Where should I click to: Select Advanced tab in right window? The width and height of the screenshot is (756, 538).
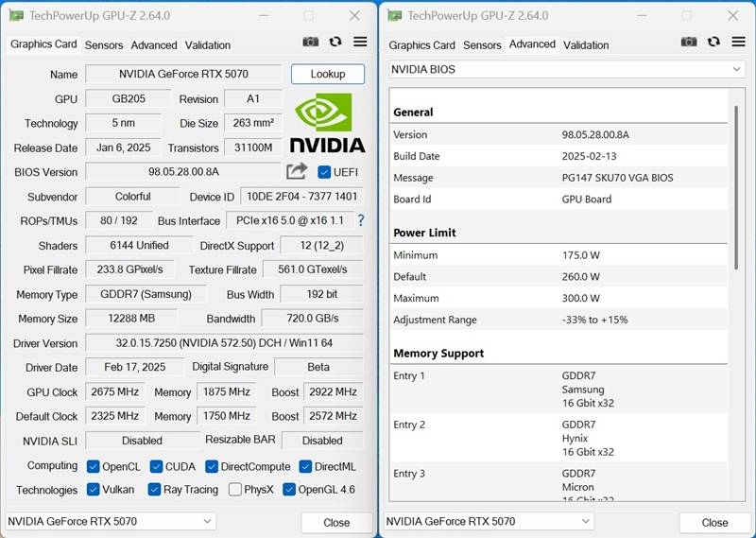[532, 44]
